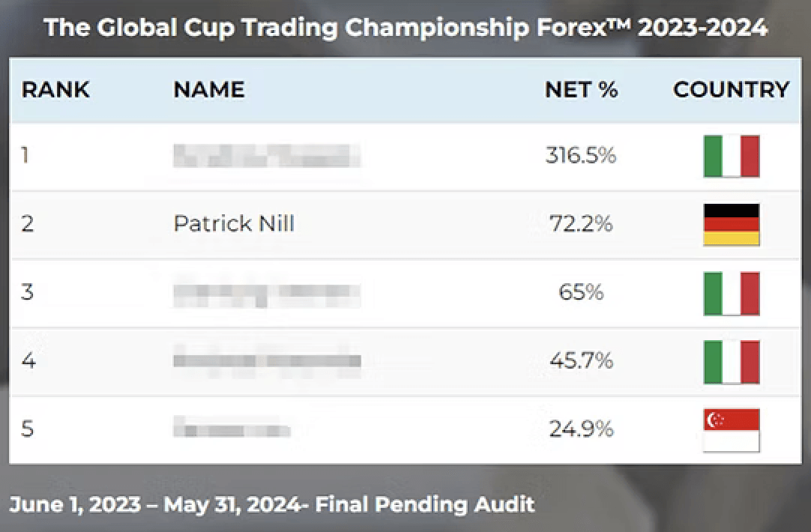Click the 45.7% net value

(581, 361)
